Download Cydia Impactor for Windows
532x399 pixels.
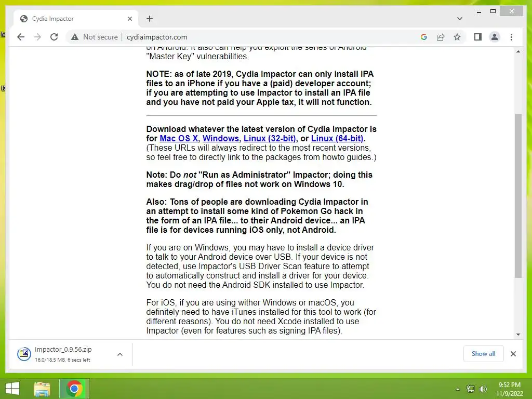pos(220,138)
